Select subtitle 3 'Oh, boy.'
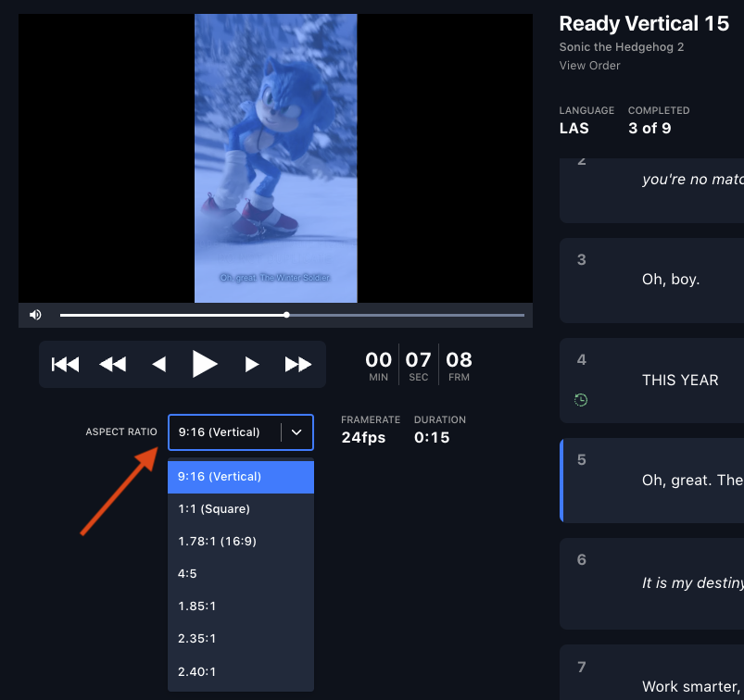 (652, 281)
